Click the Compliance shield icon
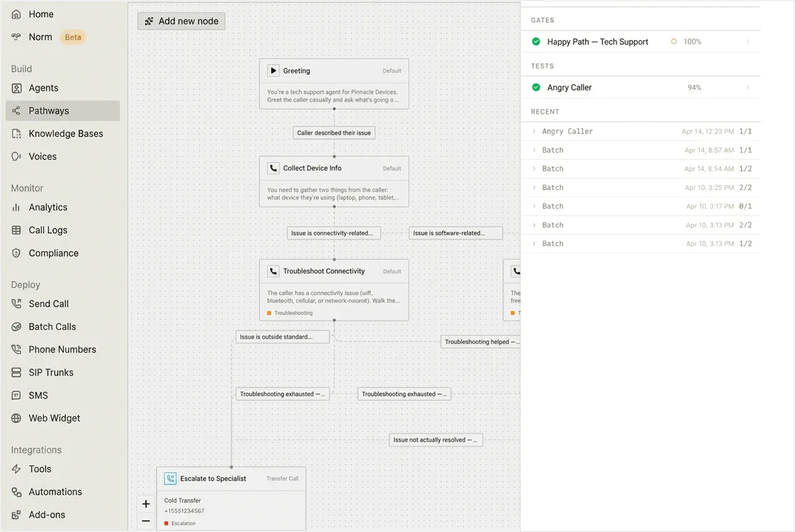795x532 pixels. pyautogui.click(x=16, y=253)
